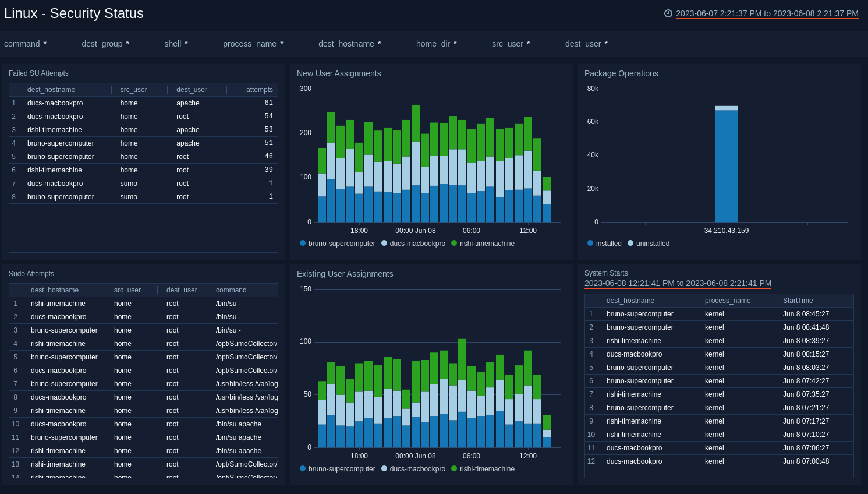Click the System Starts panel time range link
Viewport: 868px width, 494px height.
(x=678, y=283)
